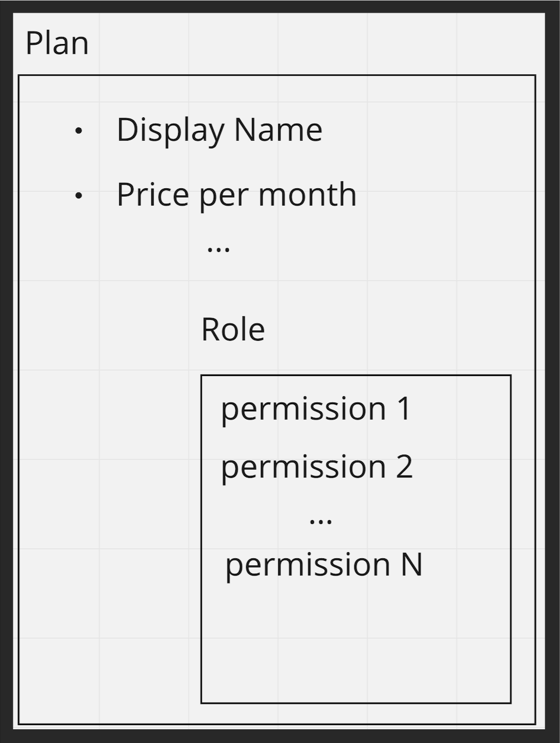Select the ellipsis below Price per month
The width and height of the screenshot is (560, 743).
[218, 247]
